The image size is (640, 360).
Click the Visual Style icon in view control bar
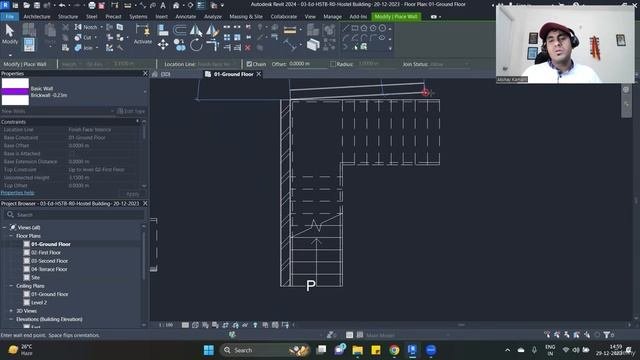pyautogui.click(x=195, y=325)
